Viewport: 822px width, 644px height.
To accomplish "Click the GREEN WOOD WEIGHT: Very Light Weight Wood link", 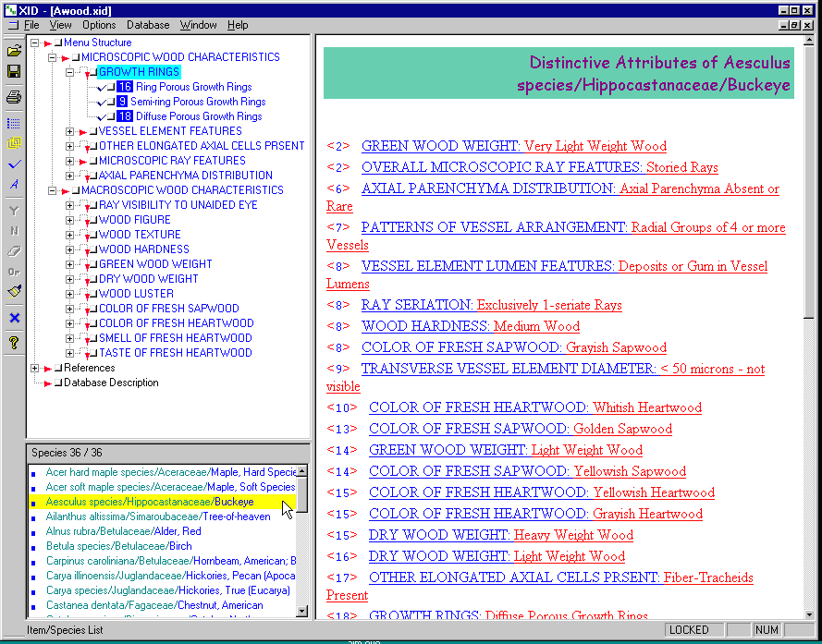I will tap(513, 146).
